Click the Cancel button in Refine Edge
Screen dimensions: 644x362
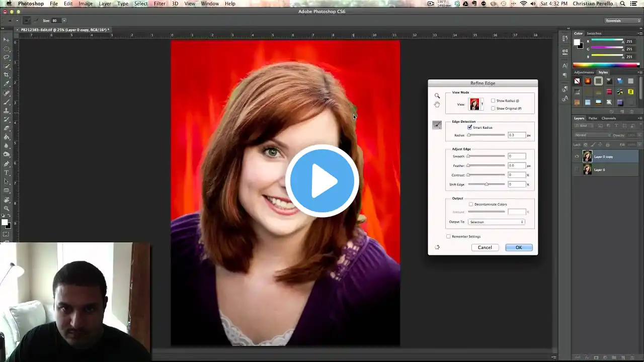pos(485,247)
